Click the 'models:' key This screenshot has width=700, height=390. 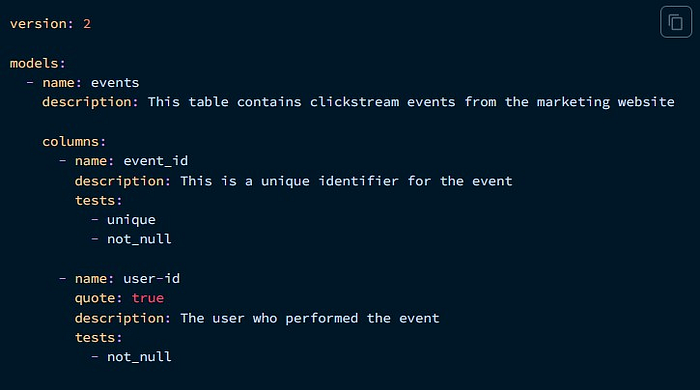38,63
